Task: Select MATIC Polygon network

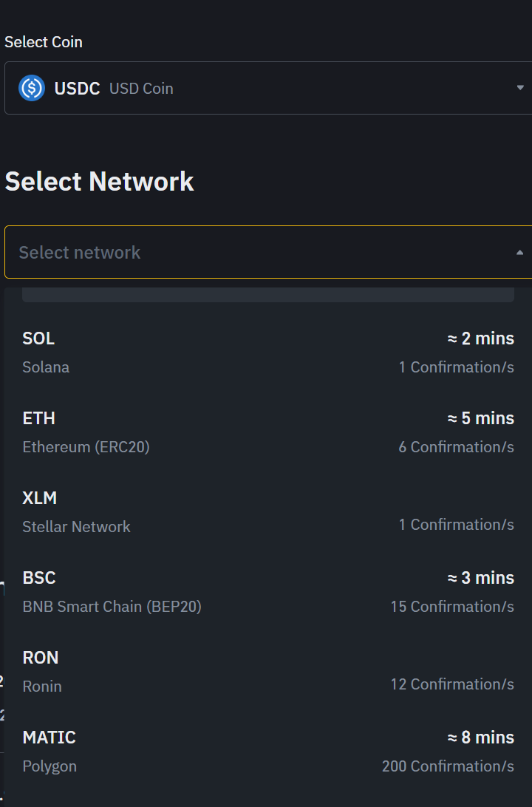Action: click(x=50, y=751)
